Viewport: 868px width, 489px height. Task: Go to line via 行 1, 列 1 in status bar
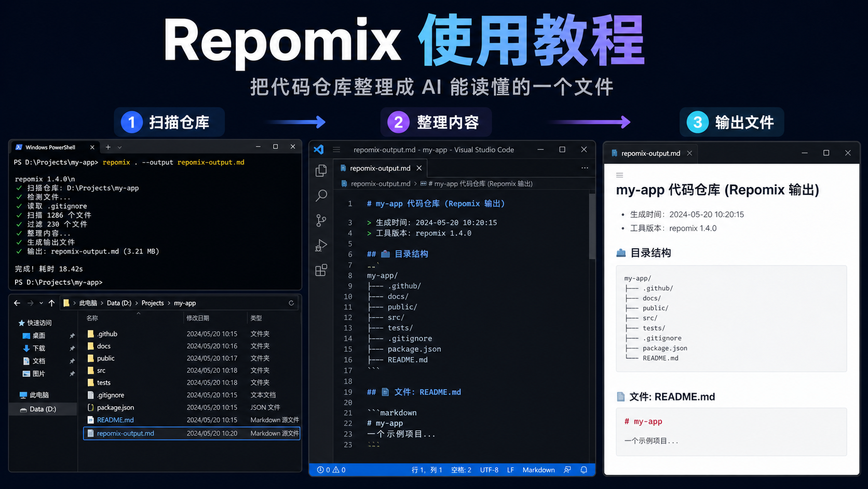pyautogui.click(x=427, y=470)
